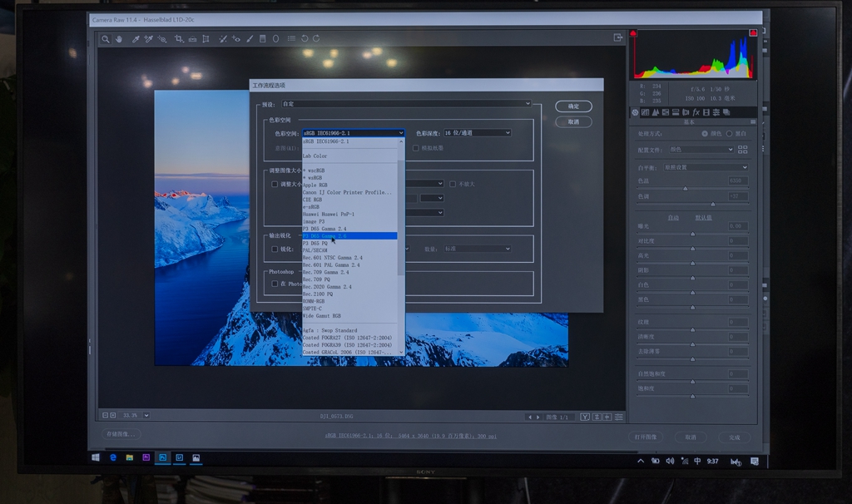Open the Calibration panel tab
The width and height of the screenshot is (852, 504).
point(706,112)
